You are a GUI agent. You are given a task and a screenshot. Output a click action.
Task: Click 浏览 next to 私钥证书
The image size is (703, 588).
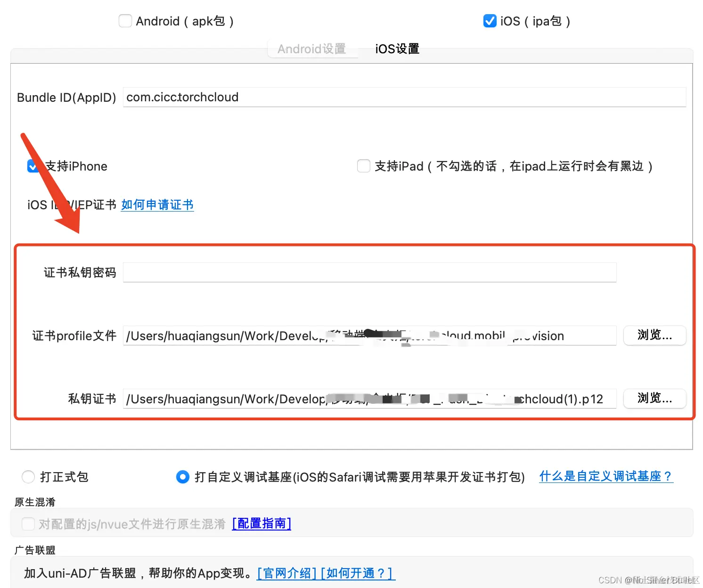[654, 399]
